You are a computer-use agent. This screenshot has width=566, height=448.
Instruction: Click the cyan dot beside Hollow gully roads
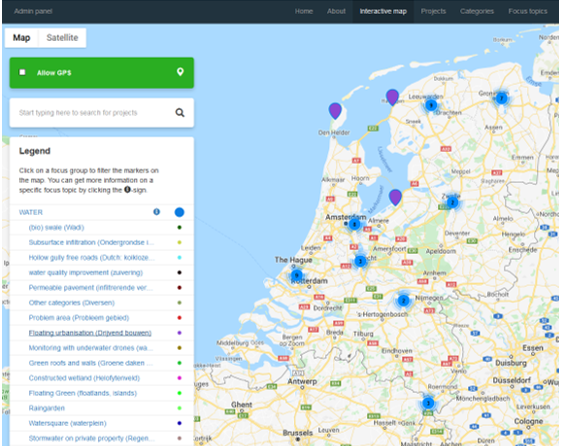pyautogui.click(x=179, y=258)
